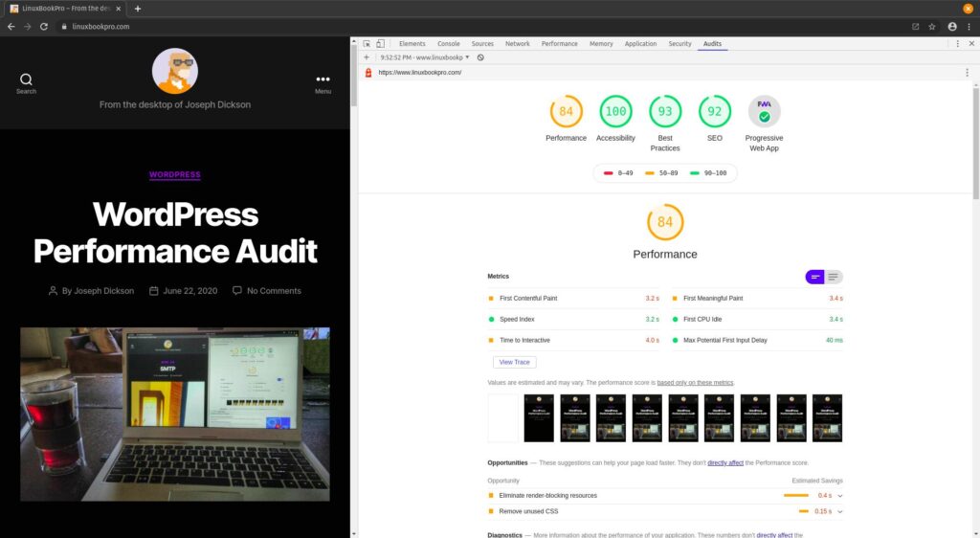Click the First CPU Idle metric row

(758, 320)
